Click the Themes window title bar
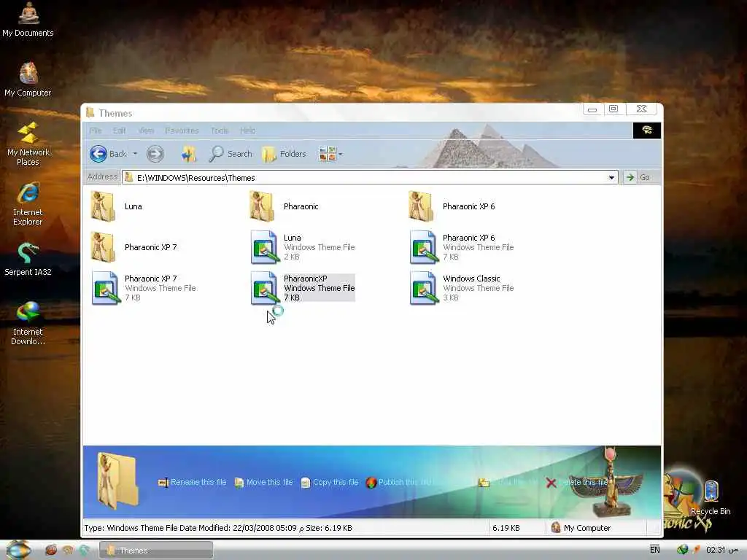Viewport: 747px width, 560px height. point(333,113)
